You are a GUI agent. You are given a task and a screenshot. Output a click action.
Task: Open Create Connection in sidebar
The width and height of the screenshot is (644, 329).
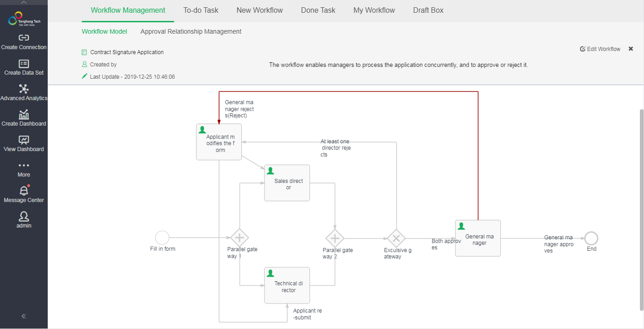pyautogui.click(x=24, y=42)
